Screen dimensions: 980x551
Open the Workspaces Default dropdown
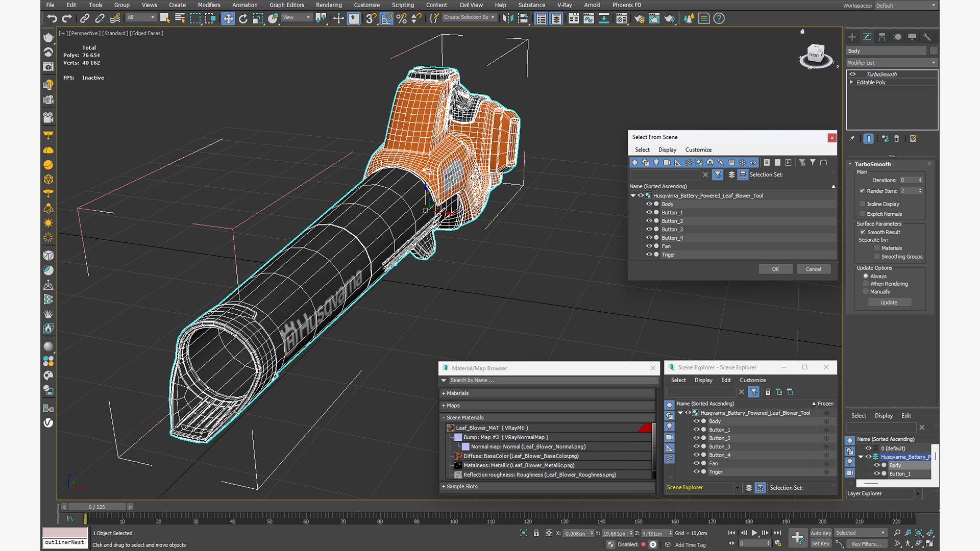click(x=906, y=6)
